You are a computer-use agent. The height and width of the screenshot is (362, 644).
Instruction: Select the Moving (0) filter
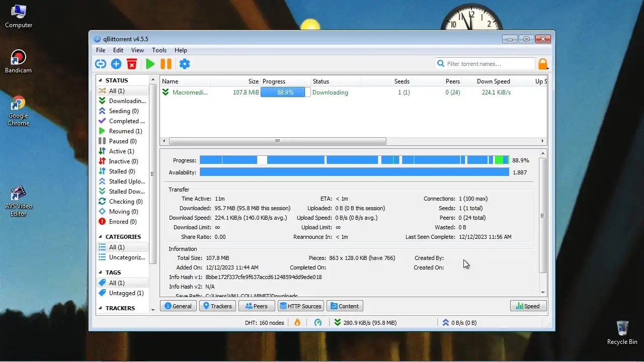(x=122, y=212)
